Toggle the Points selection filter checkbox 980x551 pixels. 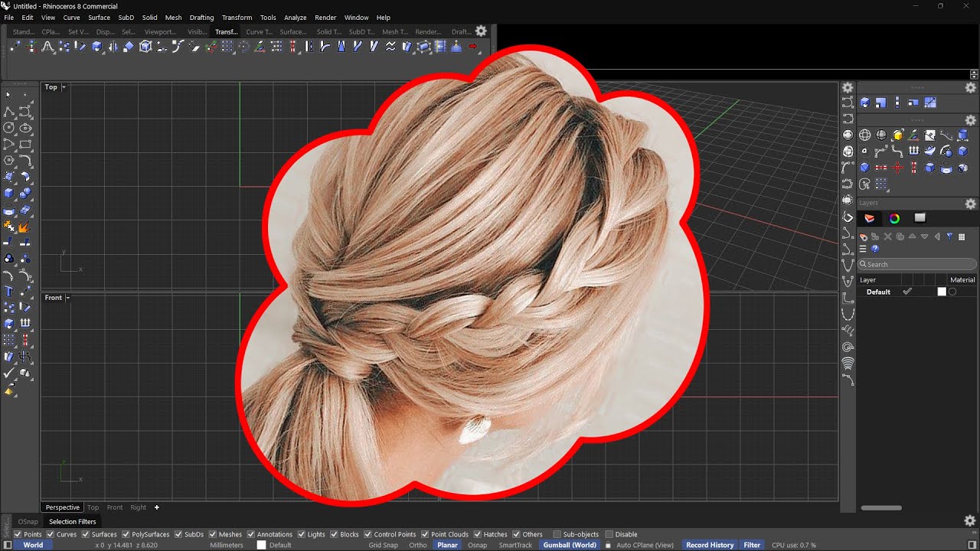pos(18,534)
